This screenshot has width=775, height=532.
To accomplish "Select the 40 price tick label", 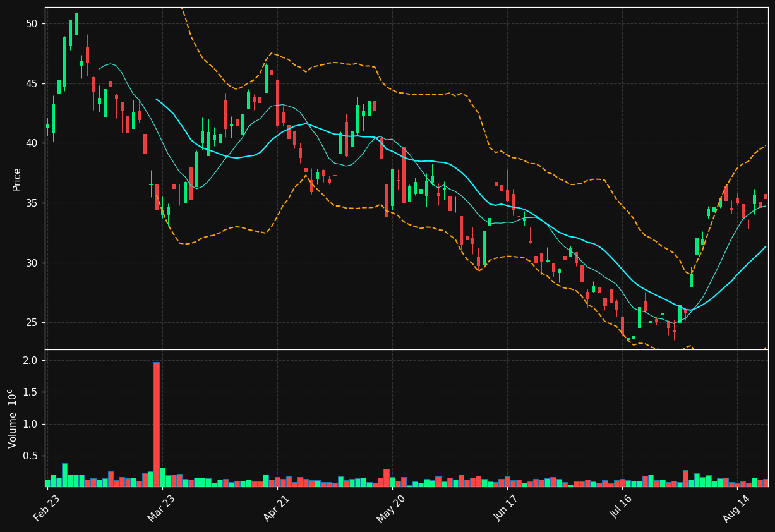I will pos(32,143).
